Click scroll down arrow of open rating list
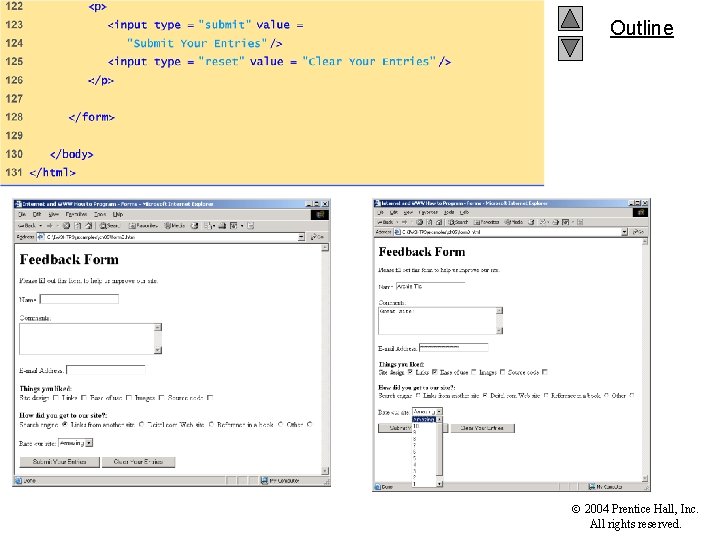720x540 pixels. 439,484
